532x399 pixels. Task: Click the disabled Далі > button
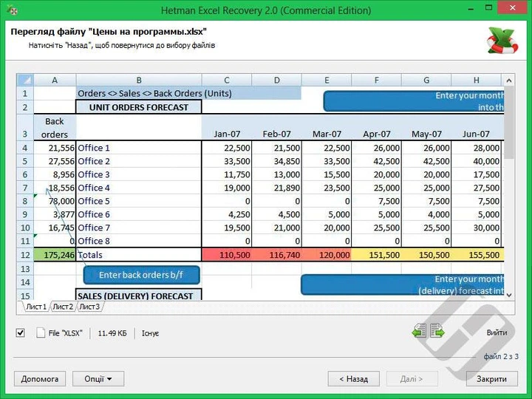[412, 378]
